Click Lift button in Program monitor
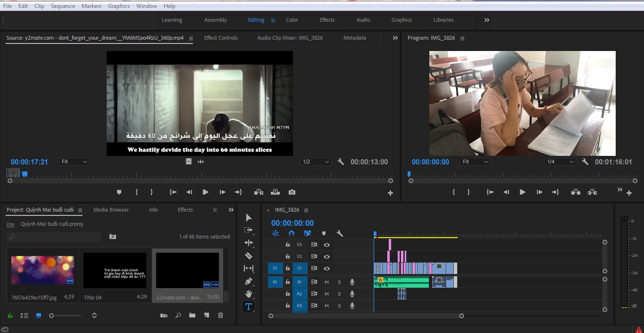This screenshot has width=644, height=333. 576,192
